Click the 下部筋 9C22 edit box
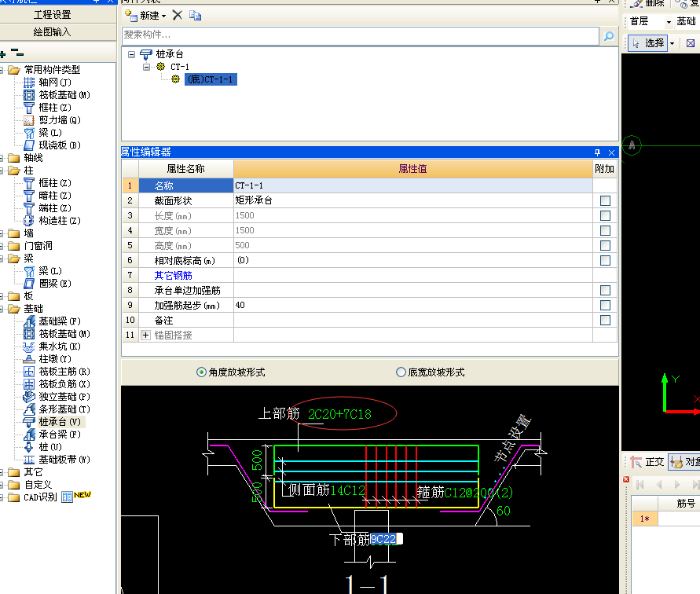The width and height of the screenshot is (700, 594). pyautogui.click(x=387, y=540)
